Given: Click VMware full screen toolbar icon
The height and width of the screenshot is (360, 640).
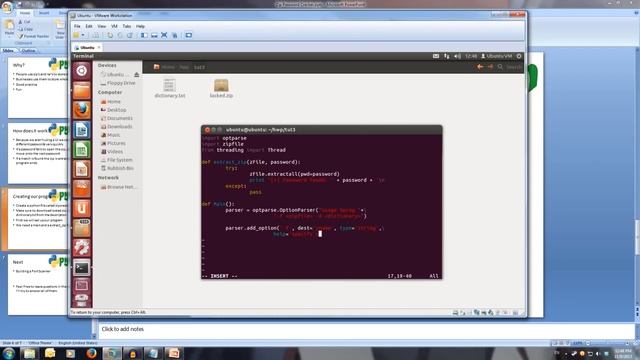Looking at the screenshot, I should pos(164,35).
